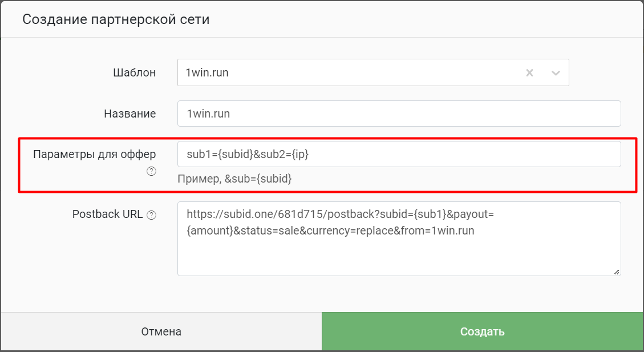Screen dimensions: 644x352
Task: Click the green Создать button
Action: 482,331
